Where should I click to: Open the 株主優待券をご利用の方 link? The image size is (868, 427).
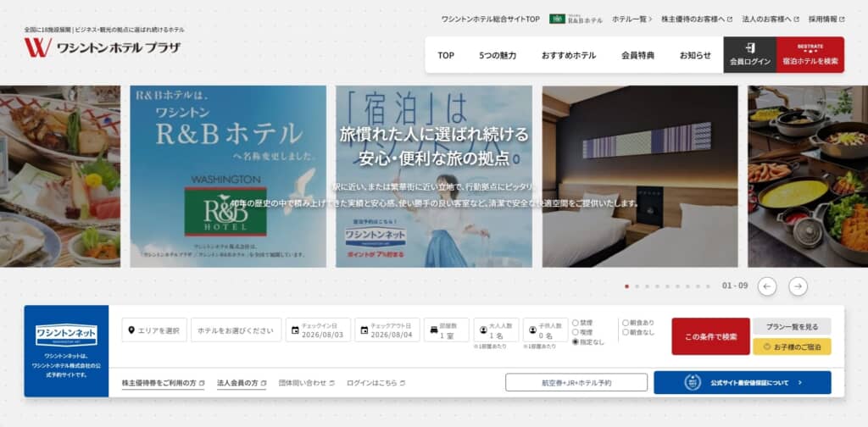[163, 383]
